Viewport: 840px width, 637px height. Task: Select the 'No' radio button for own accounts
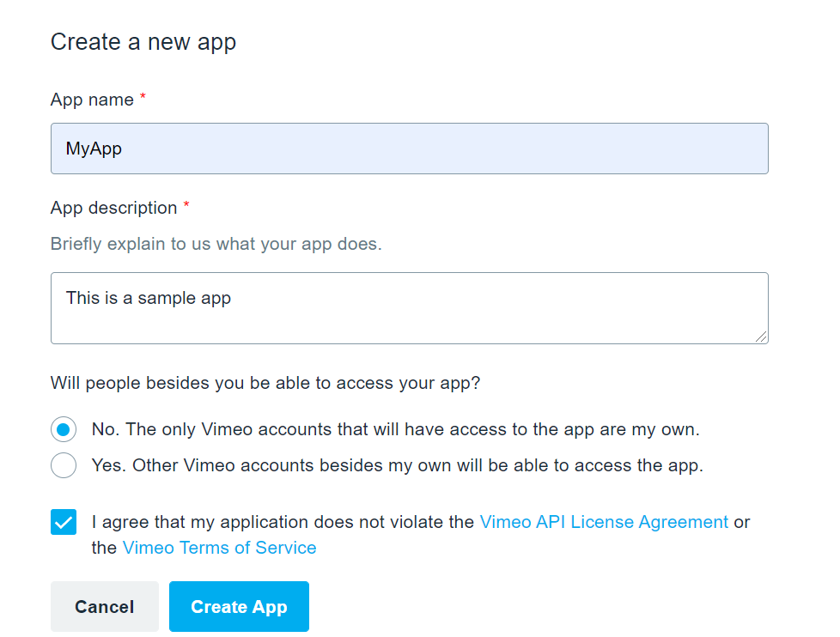tap(64, 429)
